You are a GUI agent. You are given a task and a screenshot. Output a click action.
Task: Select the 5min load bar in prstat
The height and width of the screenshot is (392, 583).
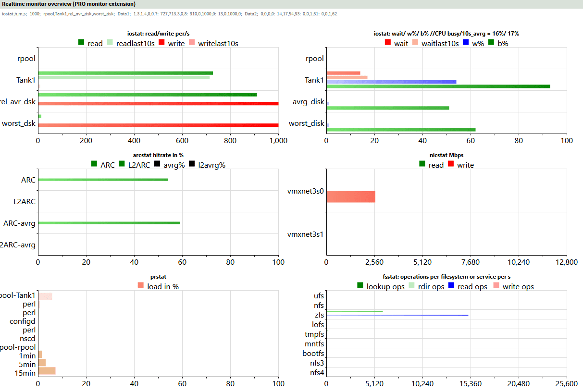(x=42, y=362)
